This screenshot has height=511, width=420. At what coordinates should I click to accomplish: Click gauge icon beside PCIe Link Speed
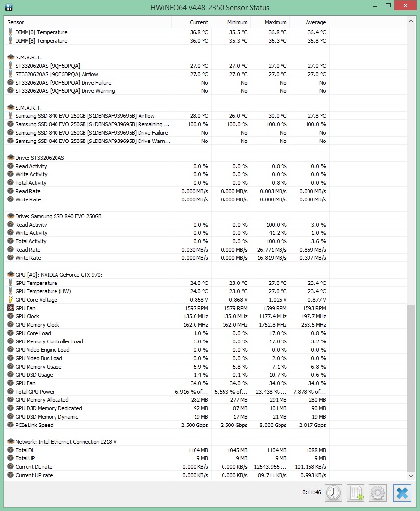[10, 425]
